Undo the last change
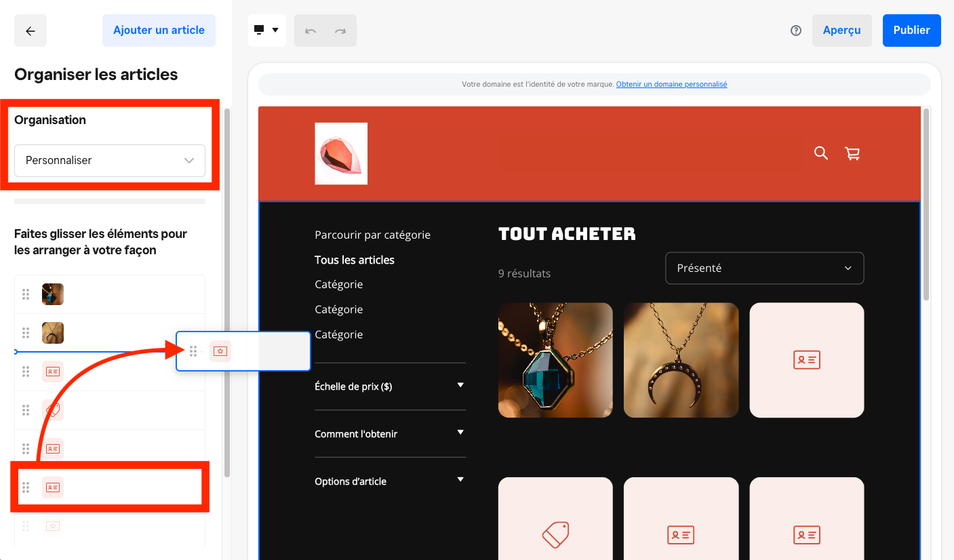This screenshot has height=560, width=954. (311, 31)
